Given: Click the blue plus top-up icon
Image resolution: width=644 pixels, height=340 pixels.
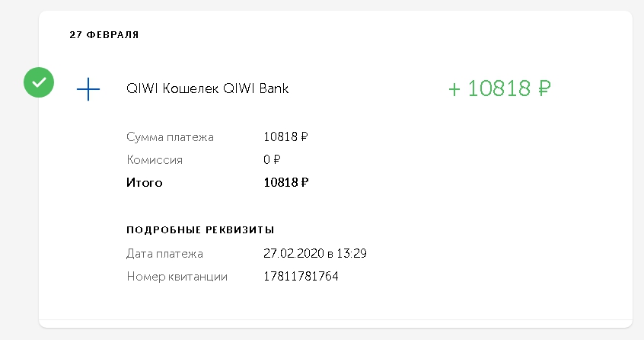Looking at the screenshot, I should click(88, 89).
